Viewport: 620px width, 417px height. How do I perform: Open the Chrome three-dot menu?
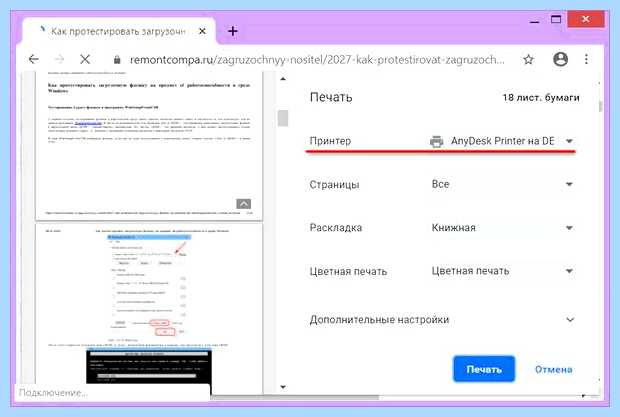586,59
